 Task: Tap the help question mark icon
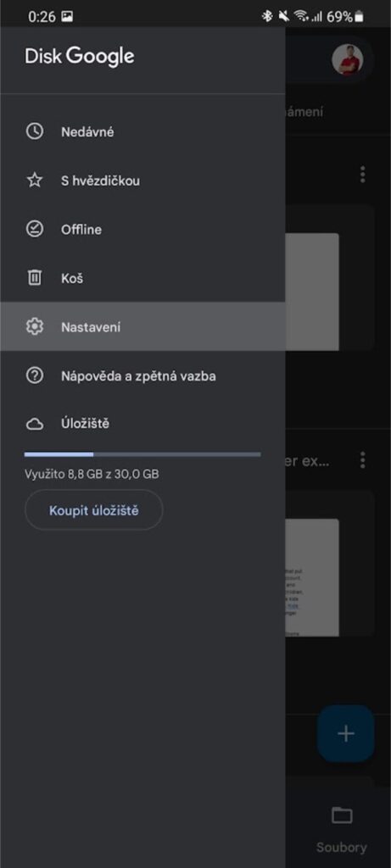(35, 376)
